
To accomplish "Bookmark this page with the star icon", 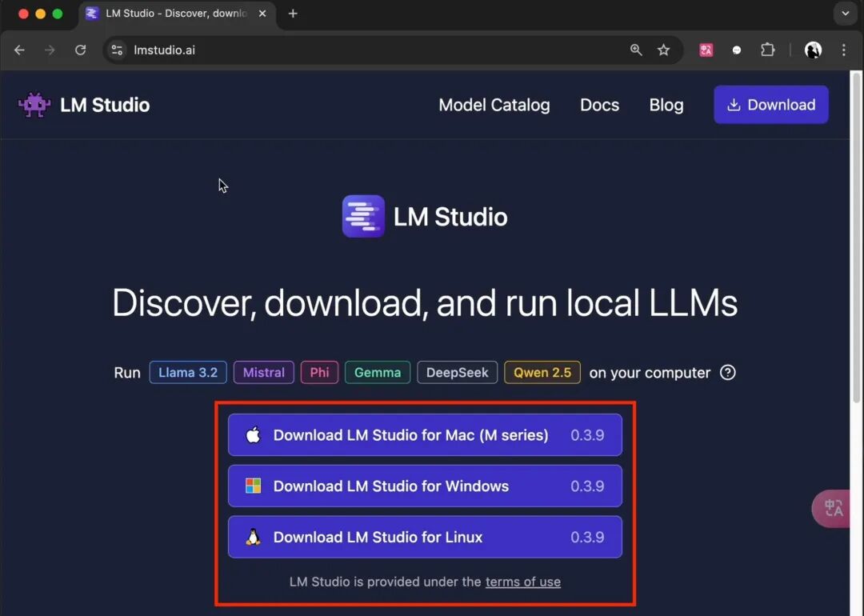I will 663,50.
